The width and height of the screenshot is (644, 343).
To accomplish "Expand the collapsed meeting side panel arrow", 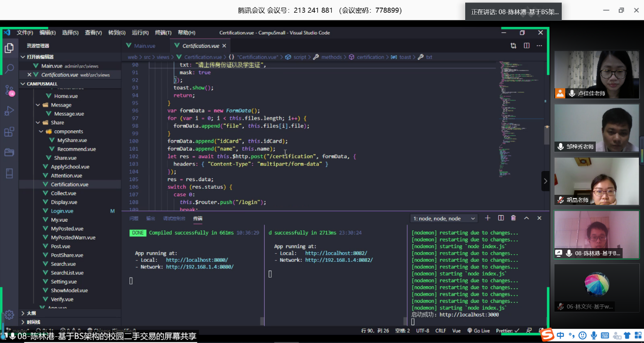I will click(x=545, y=181).
